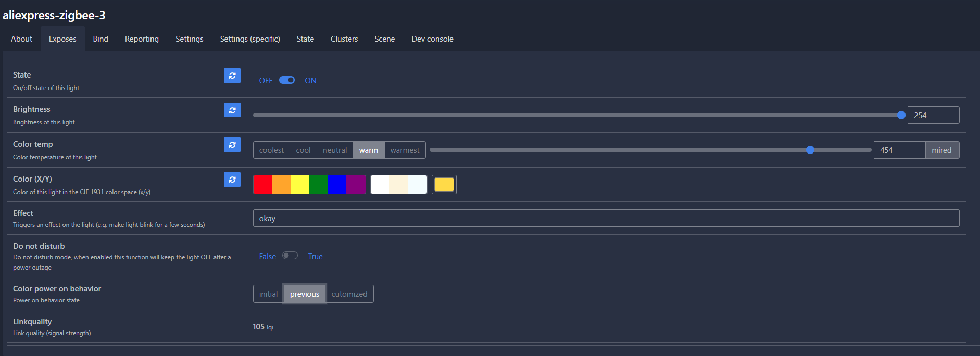Refresh the Color temp value
The height and width of the screenshot is (356, 980).
(232, 145)
